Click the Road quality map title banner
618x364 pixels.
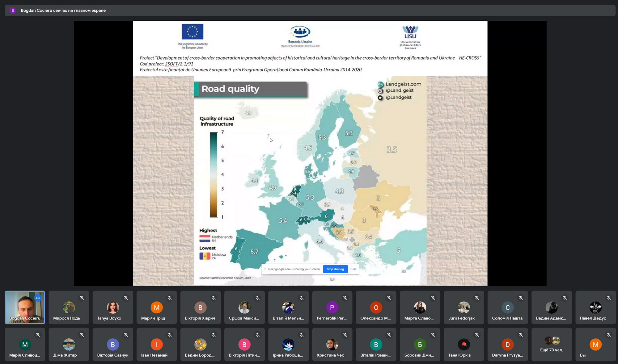[x=250, y=89]
